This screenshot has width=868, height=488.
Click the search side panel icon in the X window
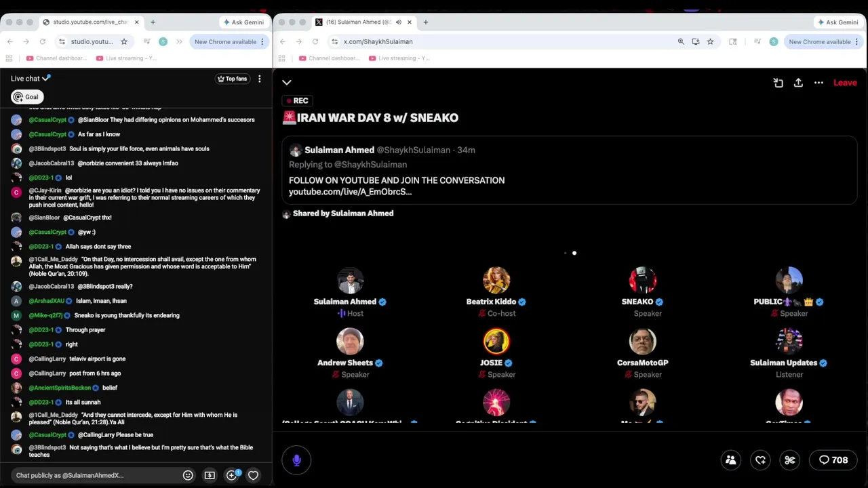(x=732, y=41)
